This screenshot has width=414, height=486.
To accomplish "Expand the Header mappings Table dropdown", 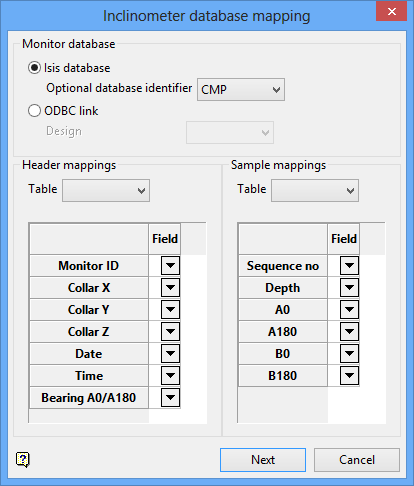I will click(x=106, y=191).
